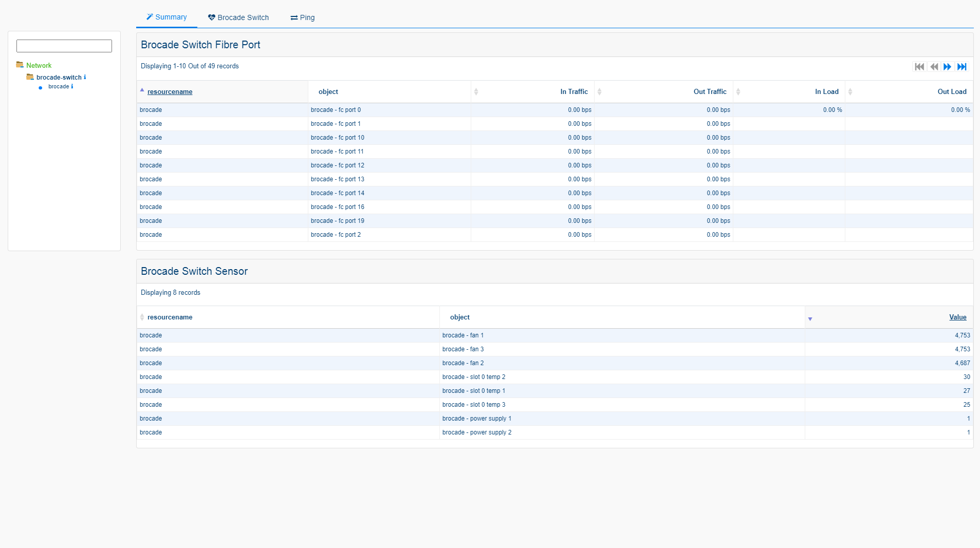This screenshot has height=548, width=980.
Task: Select the Summary tab
Action: pyautogui.click(x=167, y=17)
